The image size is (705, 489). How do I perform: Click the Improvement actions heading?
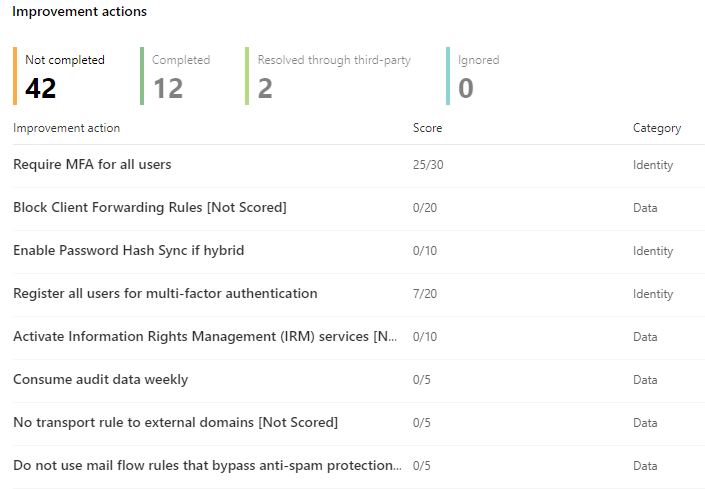pyautogui.click(x=79, y=12)
